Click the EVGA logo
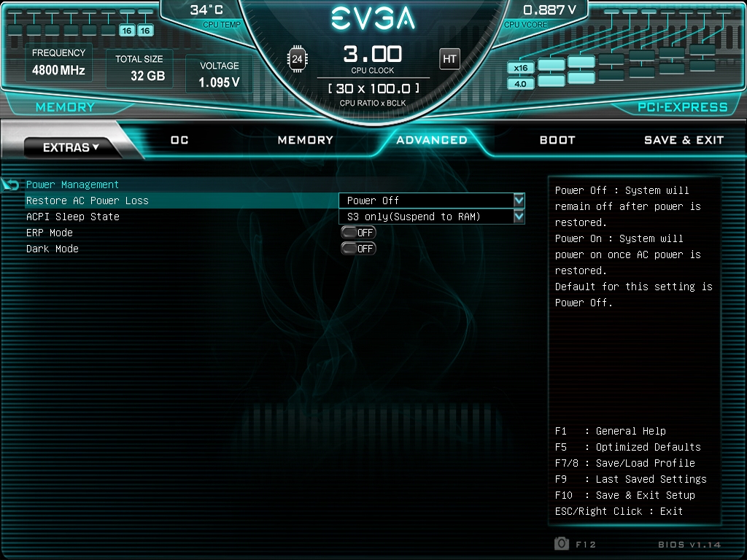Image resolution: width=747 pixels, height=560 pixels. tap(373, 18)
